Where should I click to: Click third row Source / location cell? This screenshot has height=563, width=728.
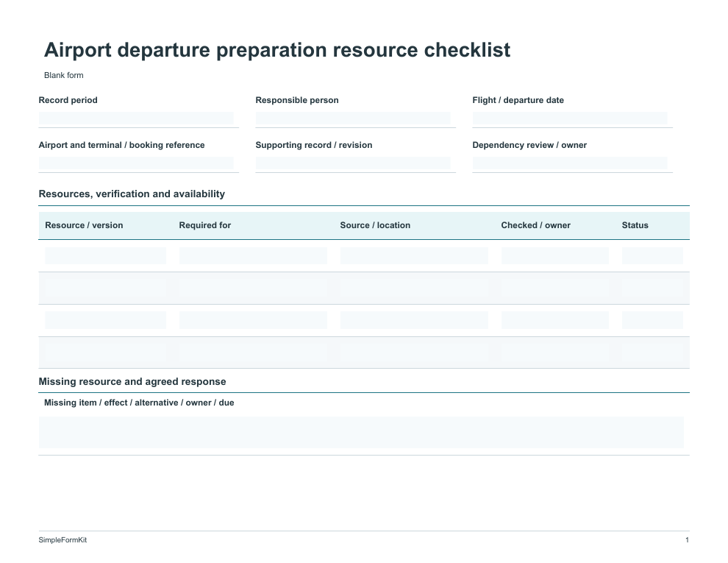point(414,320)
